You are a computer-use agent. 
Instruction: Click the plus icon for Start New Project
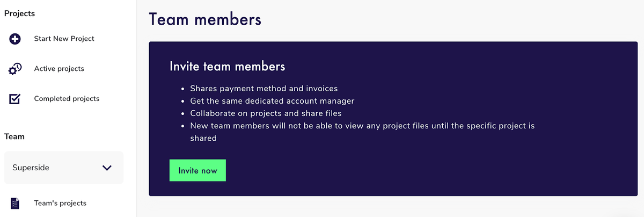[15, 39]
